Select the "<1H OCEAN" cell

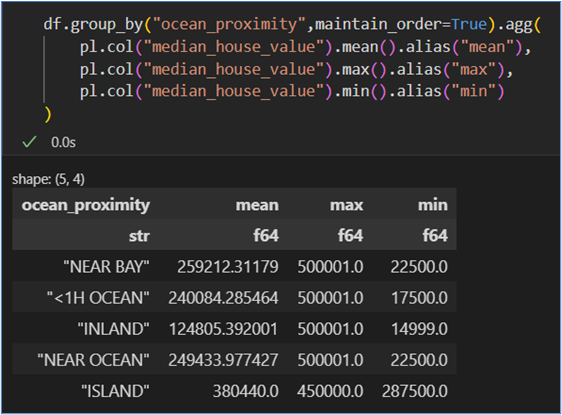(98, 298)
